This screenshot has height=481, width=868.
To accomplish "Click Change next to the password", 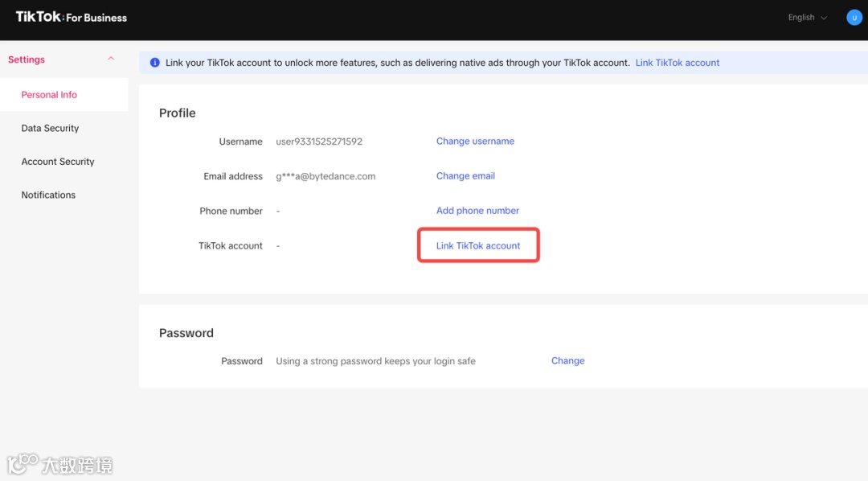I will 567,361.
